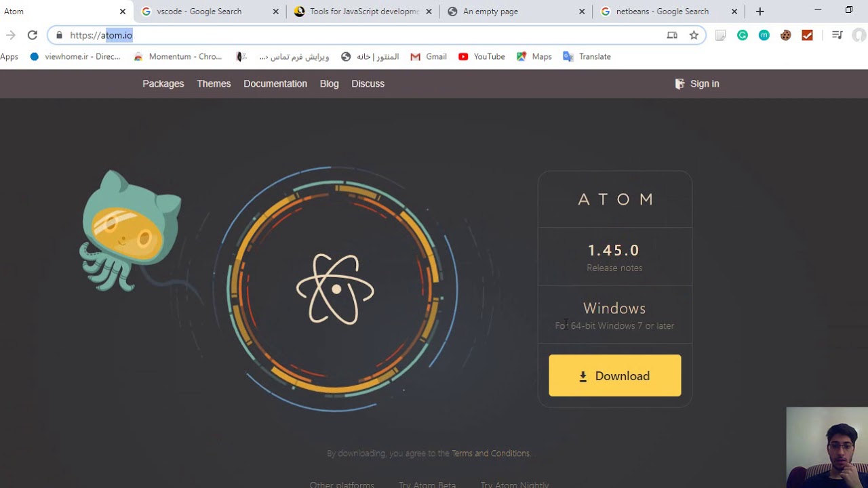Image resolution: width=868 pixels, height=488 pixels.
Task: Click the browser reload icon
Action: point(32,35)
